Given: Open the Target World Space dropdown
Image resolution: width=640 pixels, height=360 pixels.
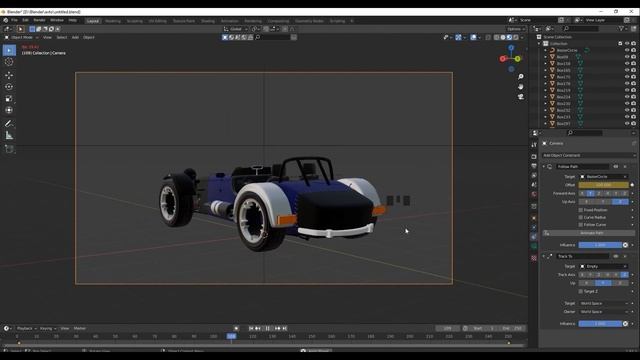Looking at the screenshot, I should tap(603, 303).
